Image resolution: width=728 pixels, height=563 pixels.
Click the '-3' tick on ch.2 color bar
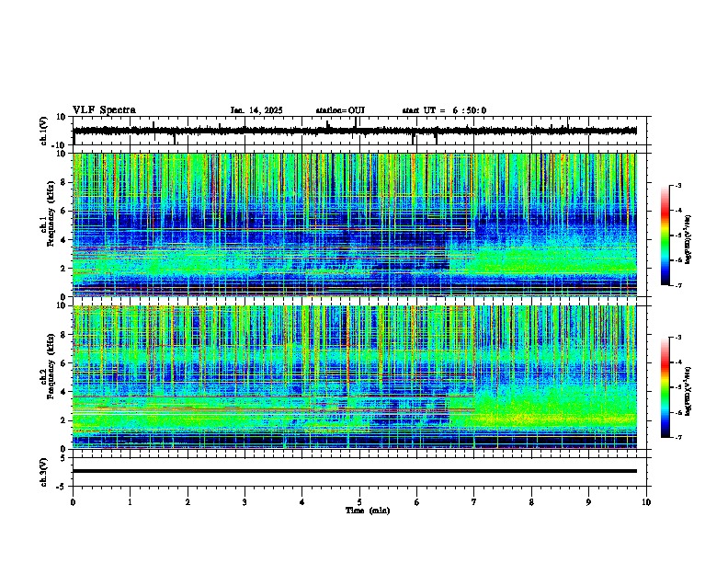click(677, 338)
